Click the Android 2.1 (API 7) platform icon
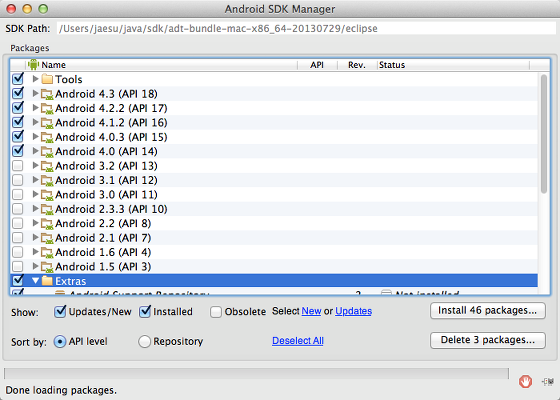 [x=47, y=238]
